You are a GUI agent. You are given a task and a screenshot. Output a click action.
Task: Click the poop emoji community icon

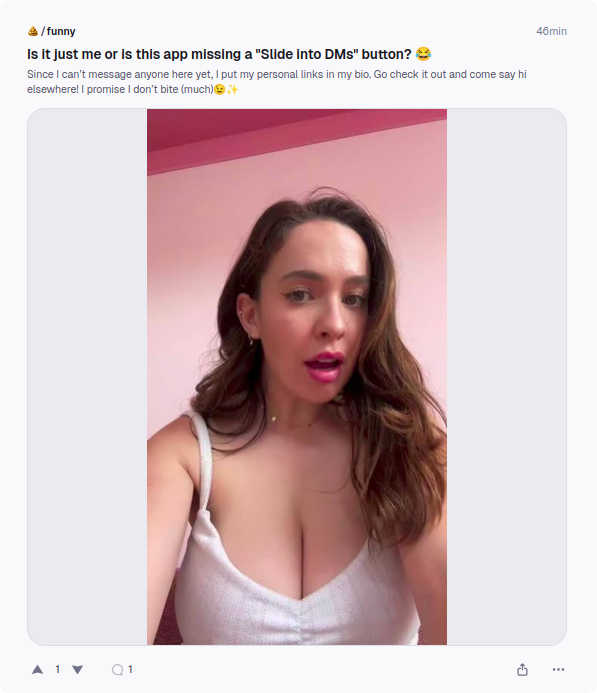pos(33,31)
